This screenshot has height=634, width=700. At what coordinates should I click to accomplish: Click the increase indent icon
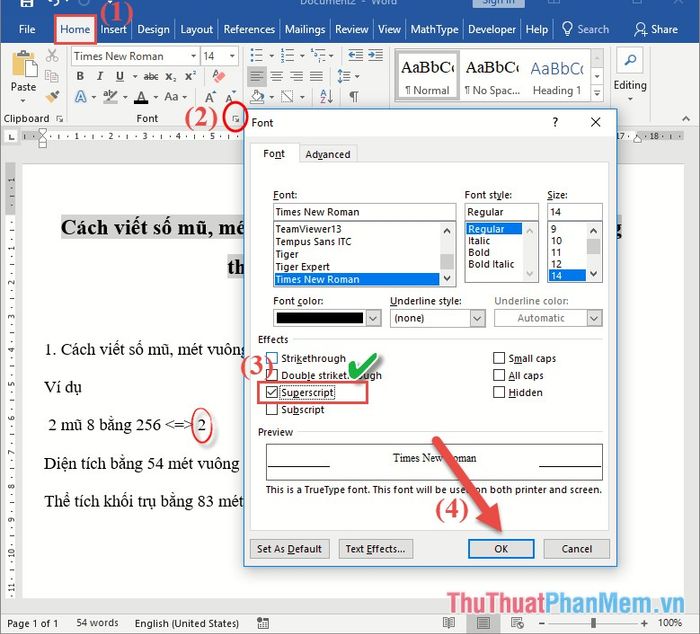point(375,55)
